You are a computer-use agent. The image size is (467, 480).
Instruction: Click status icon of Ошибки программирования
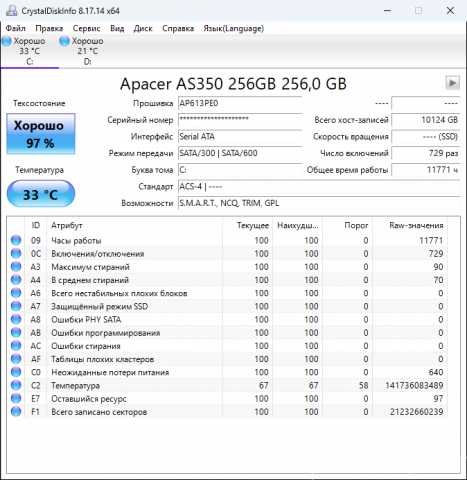click(x=16, y=333)
